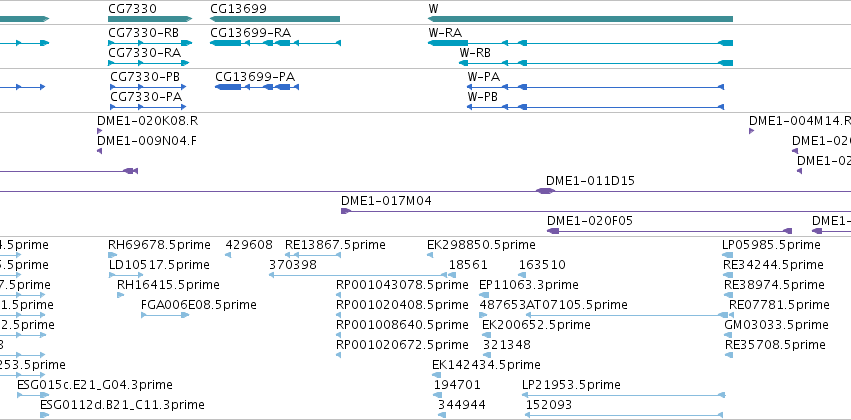This screenshot has width=851, height=420.
Task: Click EST FGA006E08.5prime
Action: [165, 315]
